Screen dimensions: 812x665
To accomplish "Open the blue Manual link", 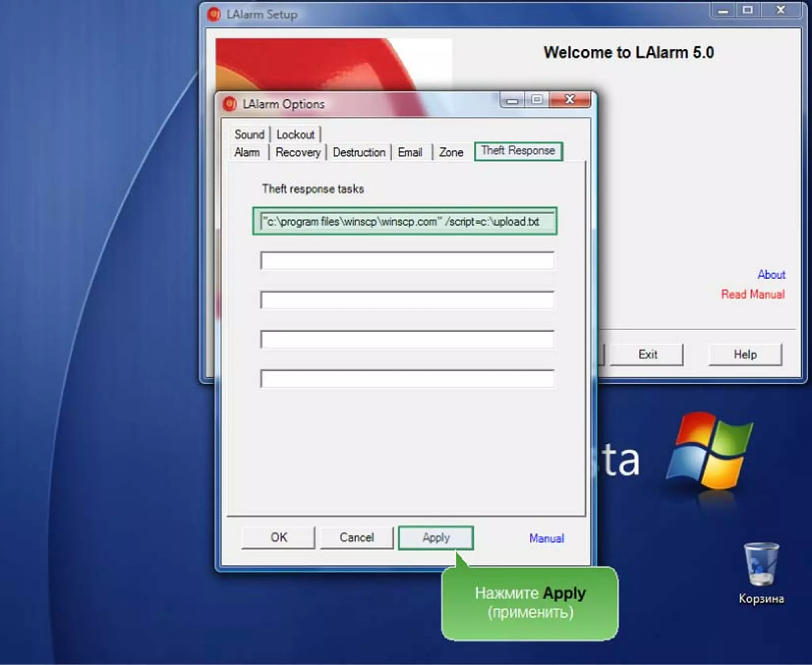I will coord(546,538).
